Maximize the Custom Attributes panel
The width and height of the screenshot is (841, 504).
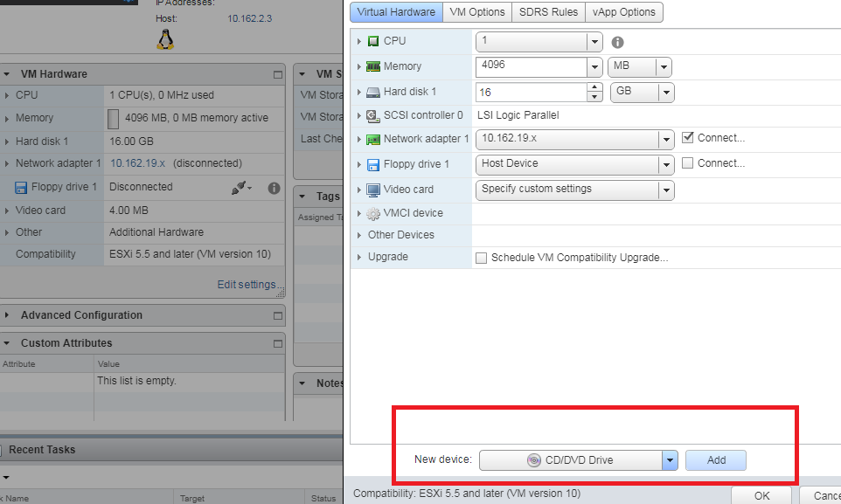coord(278,343)
